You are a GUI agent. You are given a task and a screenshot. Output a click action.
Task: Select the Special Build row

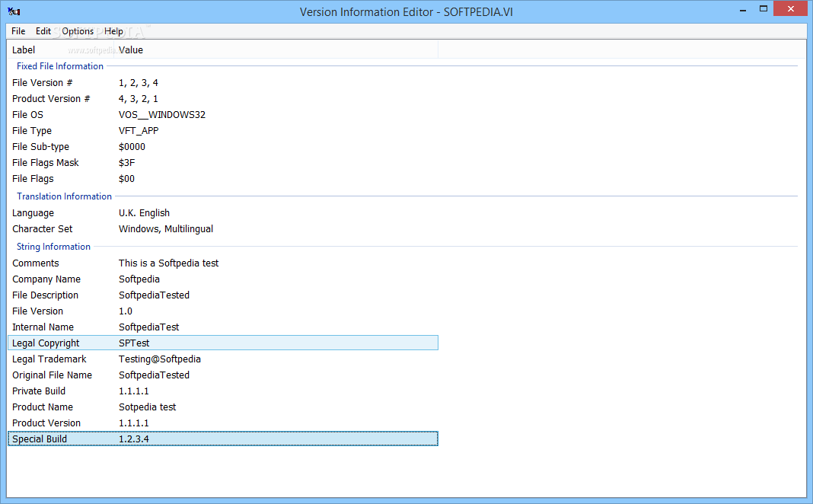click(x=223, y=439)
